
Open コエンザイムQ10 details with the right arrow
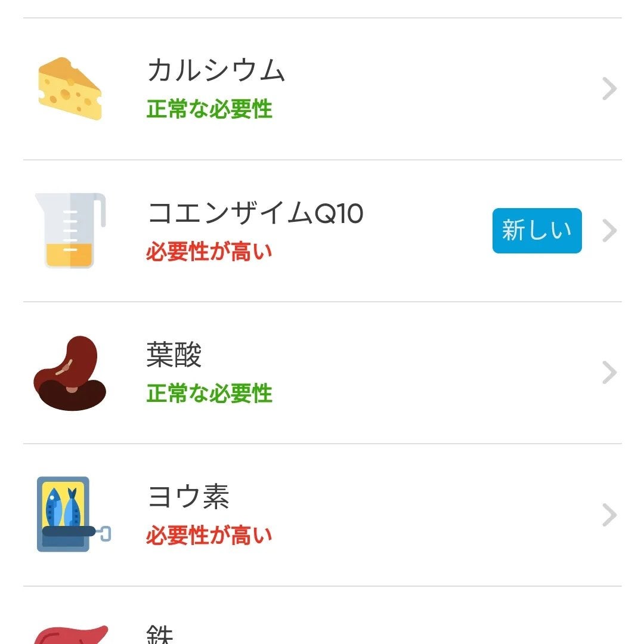[609, 231]
